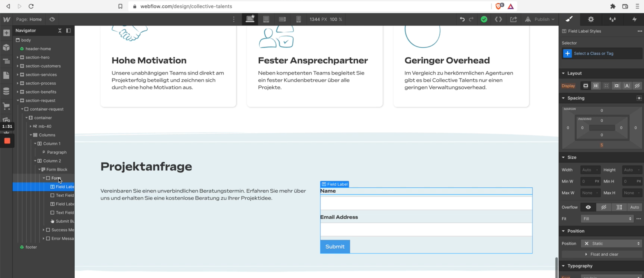Image resolution: width=644 pixels, height=278 pixels.
Task: Click the bottom margin value 5
Action: point(602,145)
